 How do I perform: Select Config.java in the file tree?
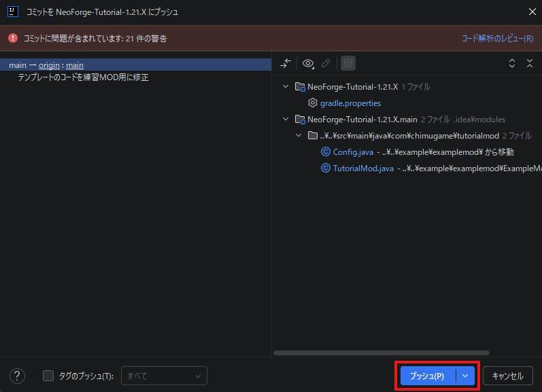pyautogui.click(x=353, y=152)
